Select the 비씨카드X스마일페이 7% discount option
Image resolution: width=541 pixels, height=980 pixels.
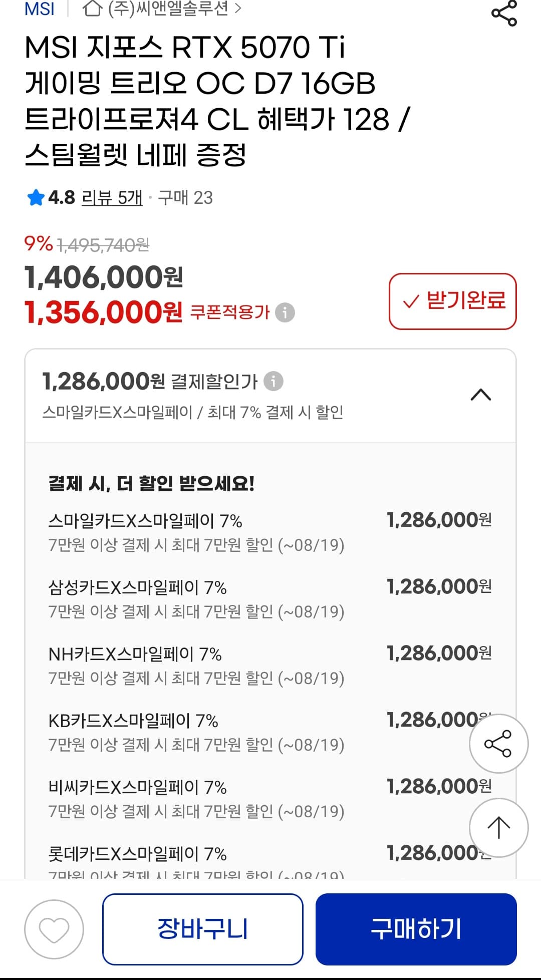pos(138,787)
